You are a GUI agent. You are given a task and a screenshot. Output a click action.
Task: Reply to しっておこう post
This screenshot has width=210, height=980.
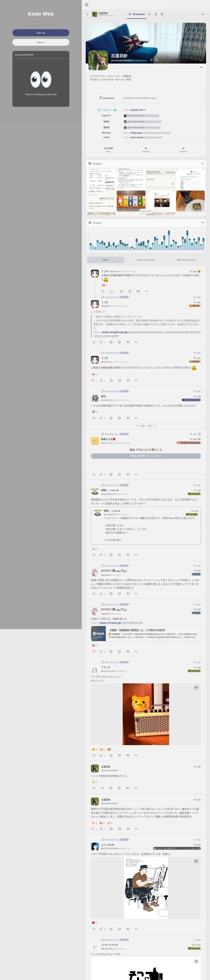click(x=94, y=342)
